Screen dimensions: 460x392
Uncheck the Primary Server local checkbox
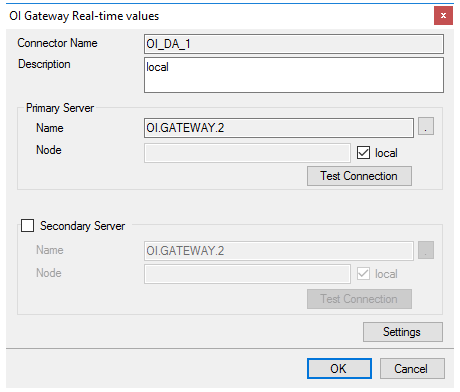363,153
